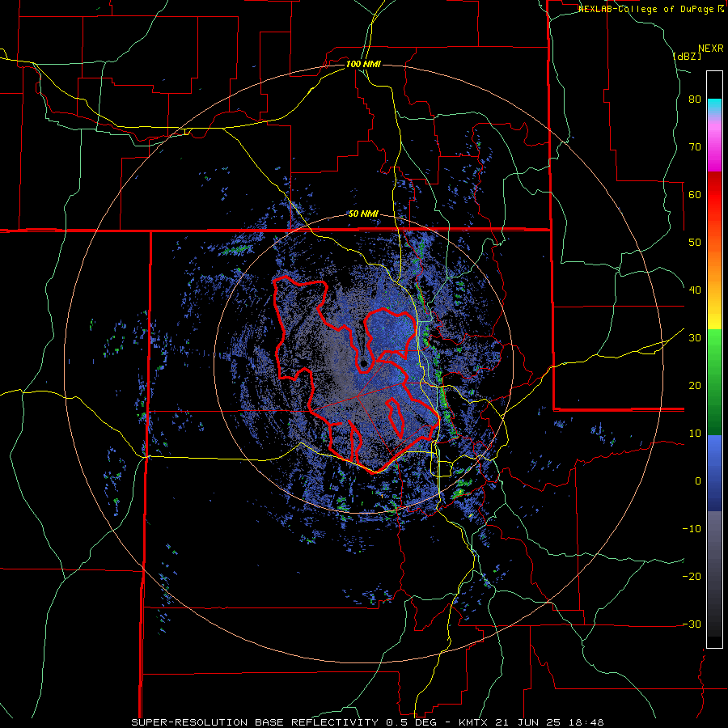The image size is (728, 728).
Task: Click the 80 value on the dBZ scale
Action: coord(695,99)
